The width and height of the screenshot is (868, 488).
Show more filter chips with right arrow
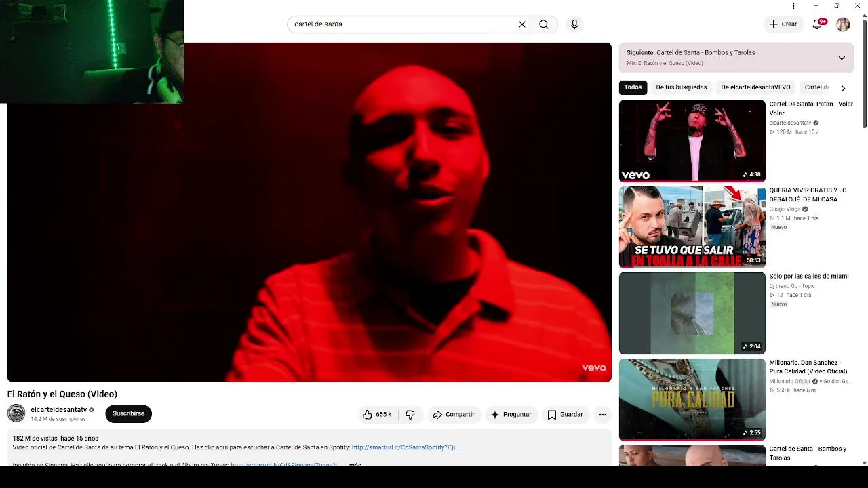click(x=843, y=88)
